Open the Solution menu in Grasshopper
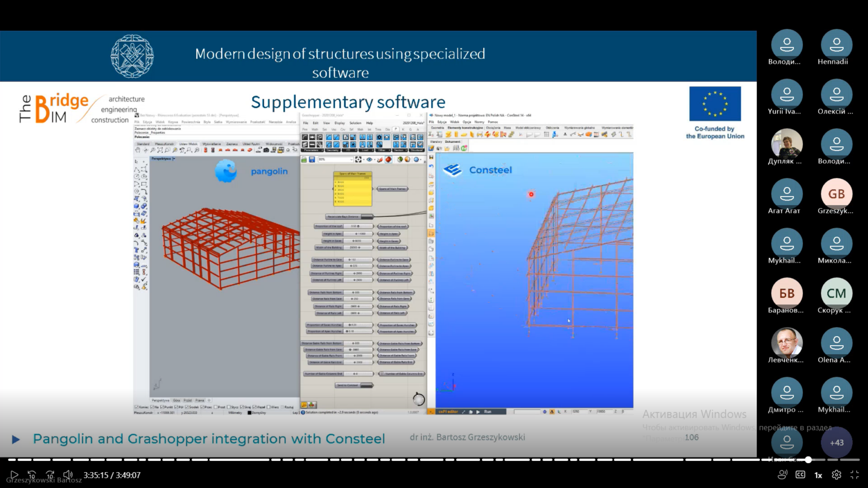 pyautogui.click(x=355, y=123)
